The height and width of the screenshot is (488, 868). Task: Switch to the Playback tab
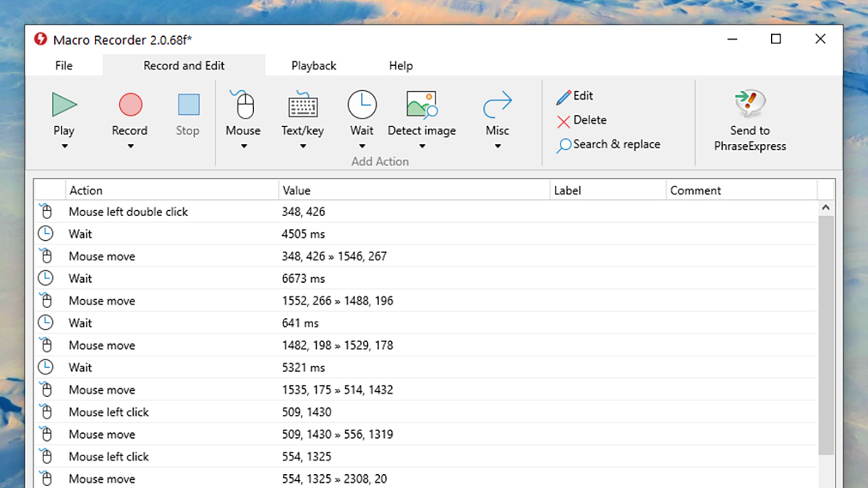click(314, 66)
